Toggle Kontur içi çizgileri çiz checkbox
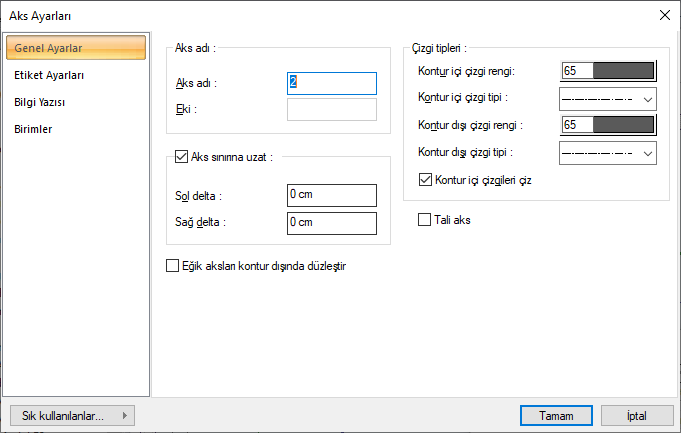 [x=425, y=180]
